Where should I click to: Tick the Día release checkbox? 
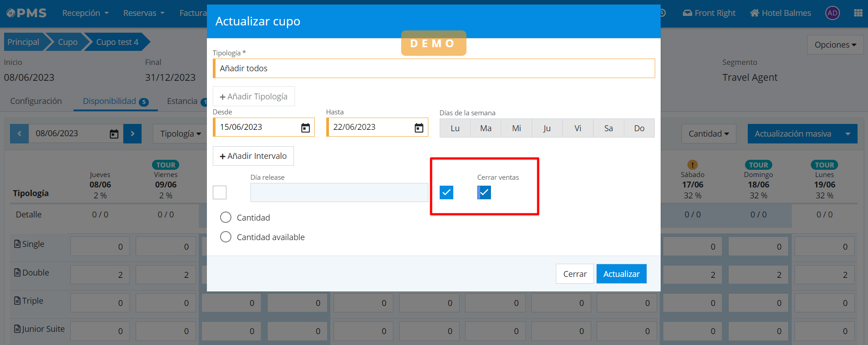[x=220, y=192]
